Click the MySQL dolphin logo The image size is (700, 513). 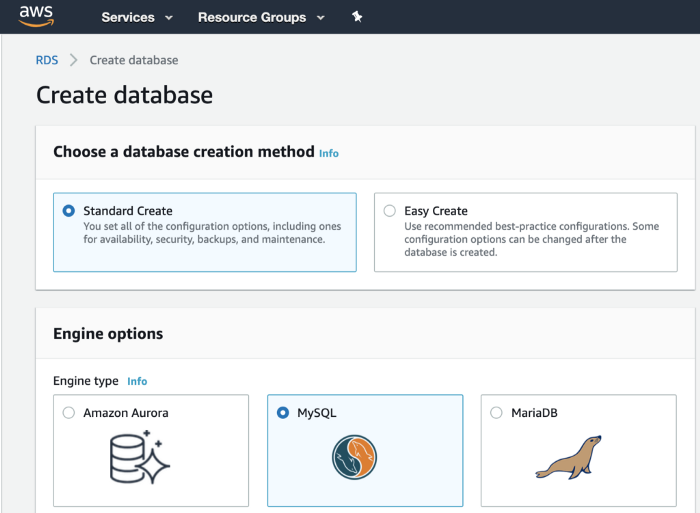pos(354,458)
